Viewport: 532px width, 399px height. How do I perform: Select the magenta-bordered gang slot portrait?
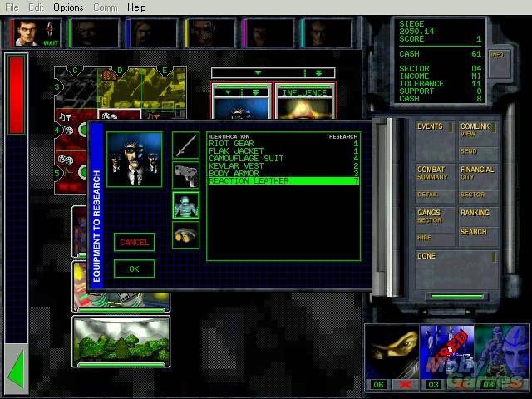pyautogui.click(x=268, y=33)
